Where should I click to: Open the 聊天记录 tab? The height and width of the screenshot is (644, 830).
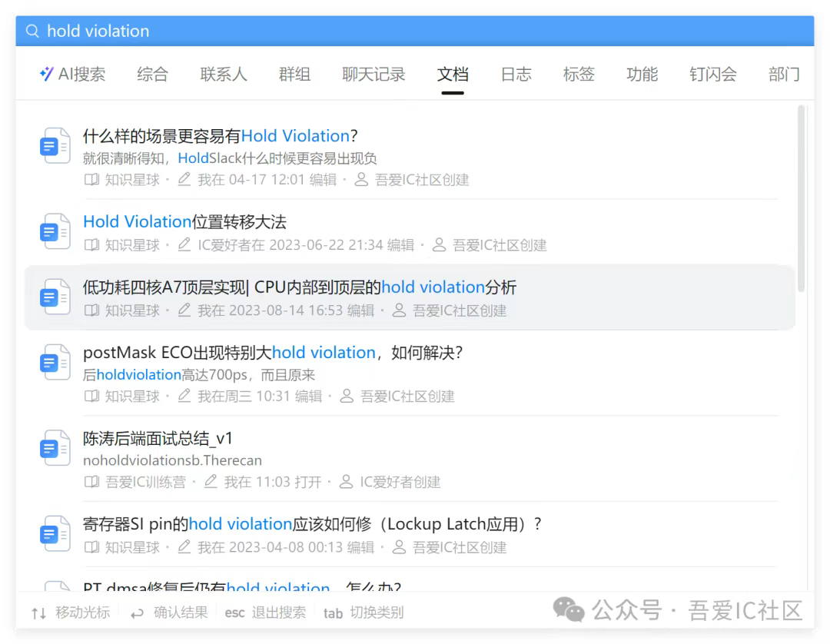[373, 74]
